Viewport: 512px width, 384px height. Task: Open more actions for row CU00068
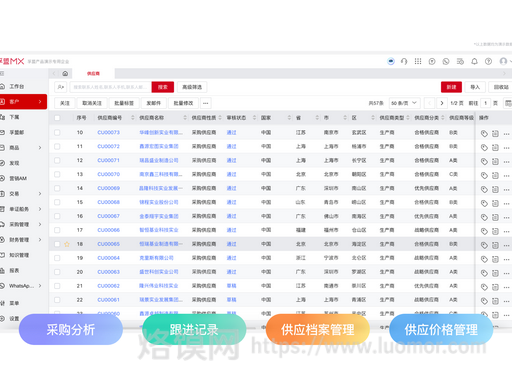coord(507,203)
